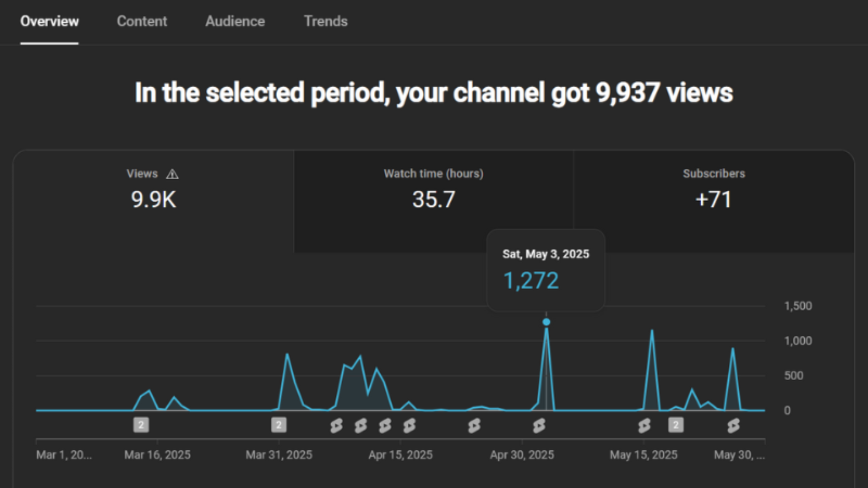The height and width of the screenshot is (488, 868).
Task: Open the Audience tab
Action: (235, 21)
